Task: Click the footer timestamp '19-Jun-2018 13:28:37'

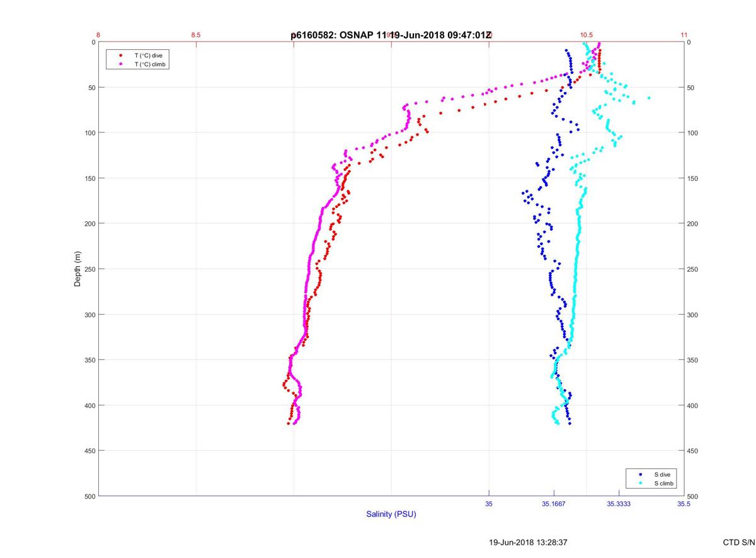Action: (x=529, y=542)
